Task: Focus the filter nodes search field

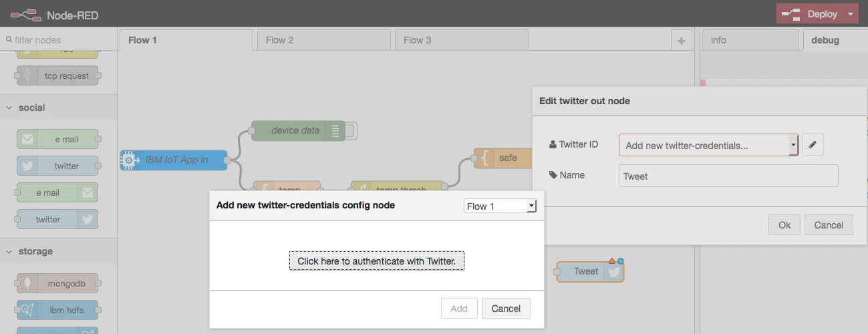Action: click(x=58, y=40)
